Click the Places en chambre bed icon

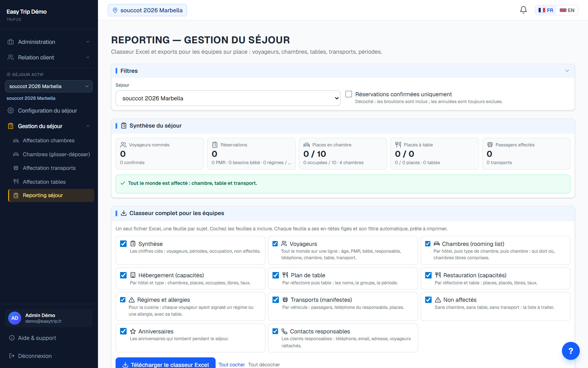[307, 145]
